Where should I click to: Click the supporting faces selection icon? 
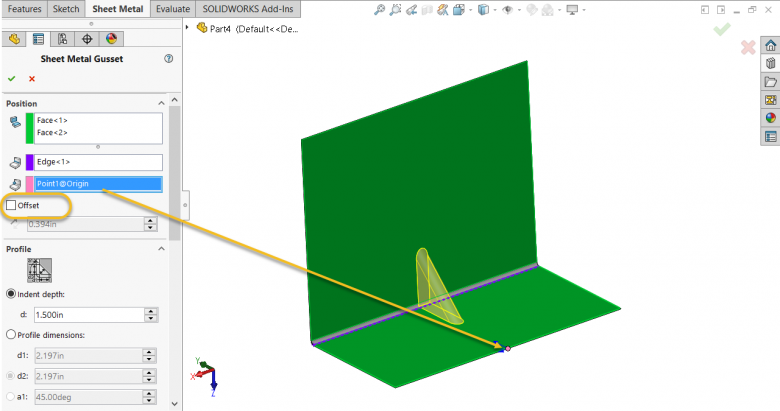[15, 121]
